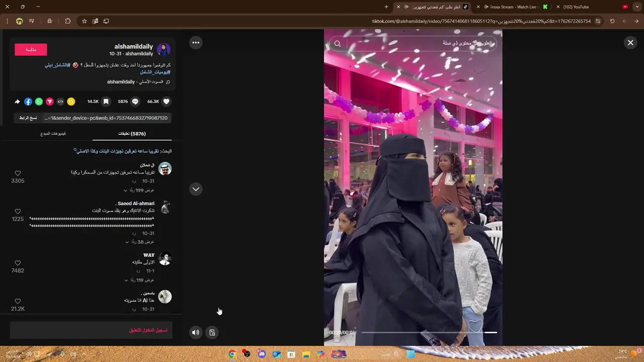Expand 119 replies under WAY's comment
This screenshot has height=362, width=644.
click(x=139, y=280)
